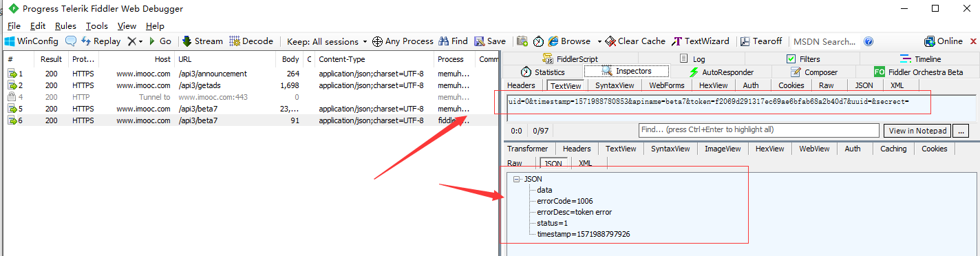The image size is (980, 256).
Task: Open the Timeline tab
Action: tap(920, 59)
